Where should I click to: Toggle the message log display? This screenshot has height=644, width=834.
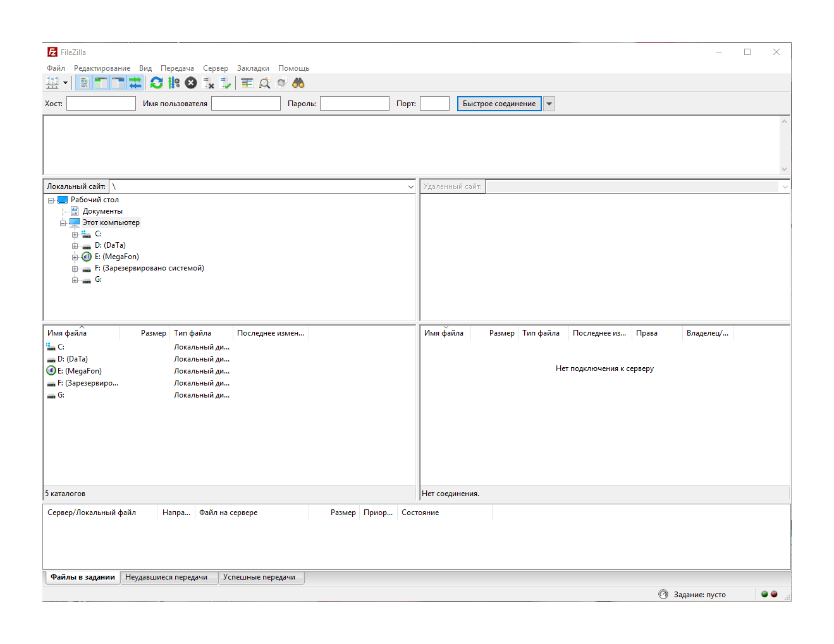83,83
